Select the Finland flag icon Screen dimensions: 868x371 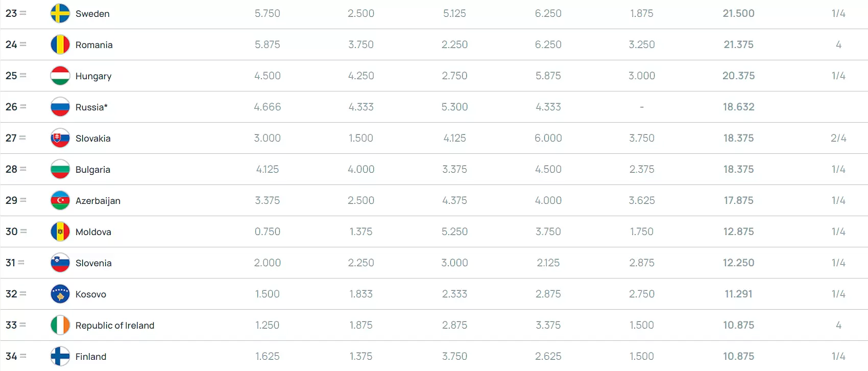pyautogui.click(x=60, y=356)
